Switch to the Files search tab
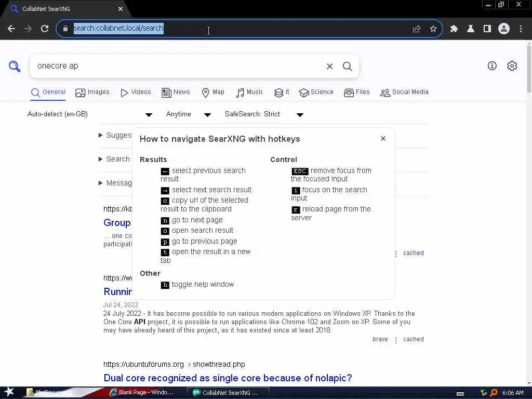Viewport: 532px width, 399px height. click(x=356, y=92)
